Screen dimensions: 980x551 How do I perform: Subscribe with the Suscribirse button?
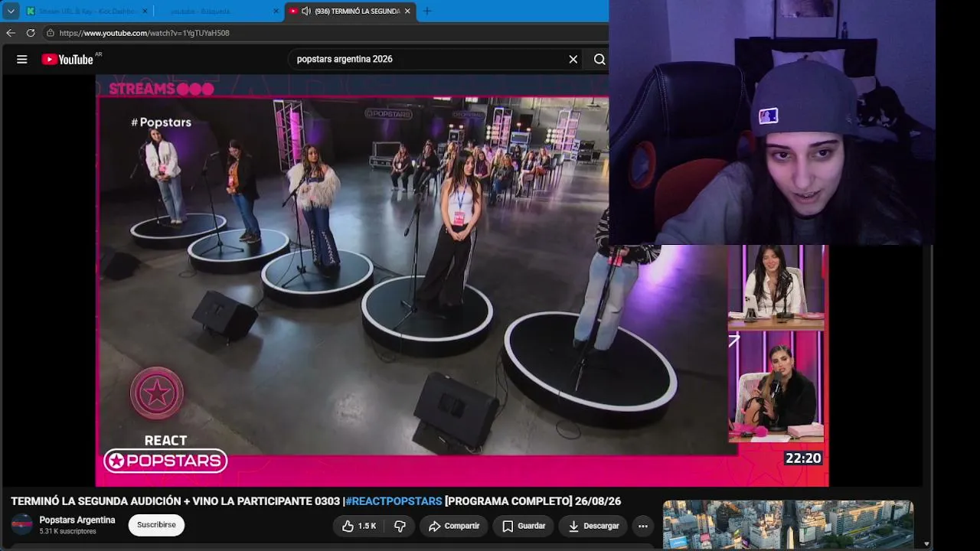click(156, 525)
